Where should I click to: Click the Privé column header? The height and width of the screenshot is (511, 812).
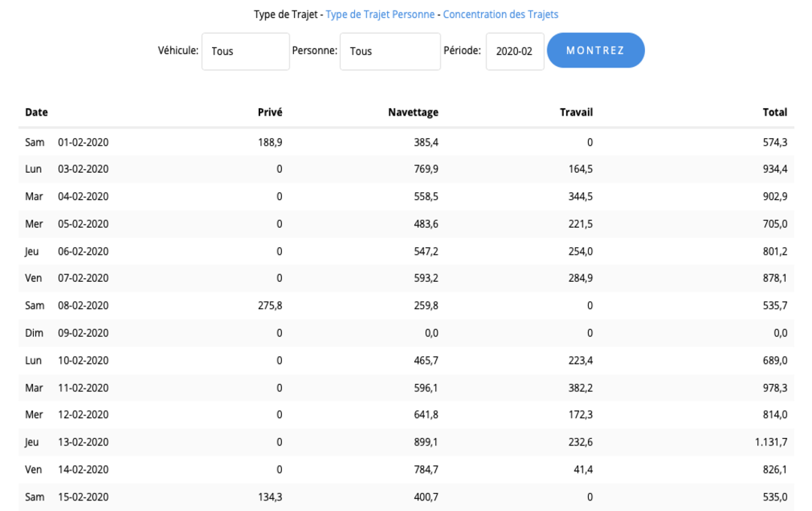270,112
